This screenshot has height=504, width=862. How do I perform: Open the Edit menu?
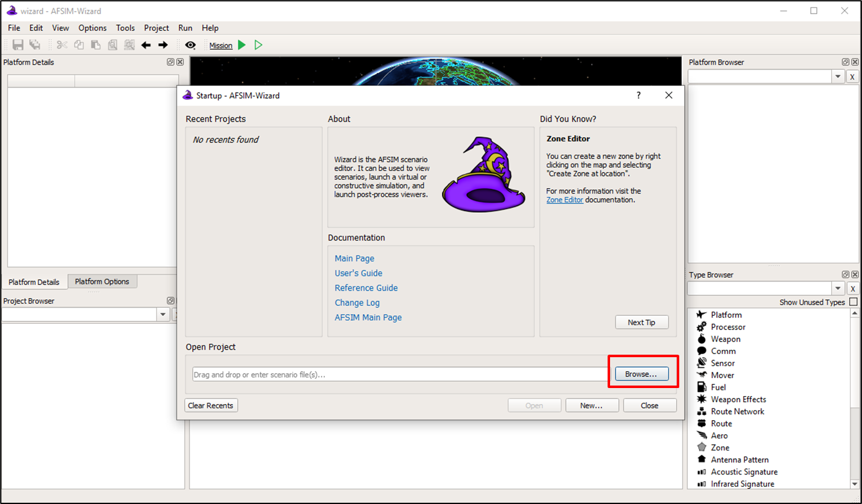pos(36,28)
